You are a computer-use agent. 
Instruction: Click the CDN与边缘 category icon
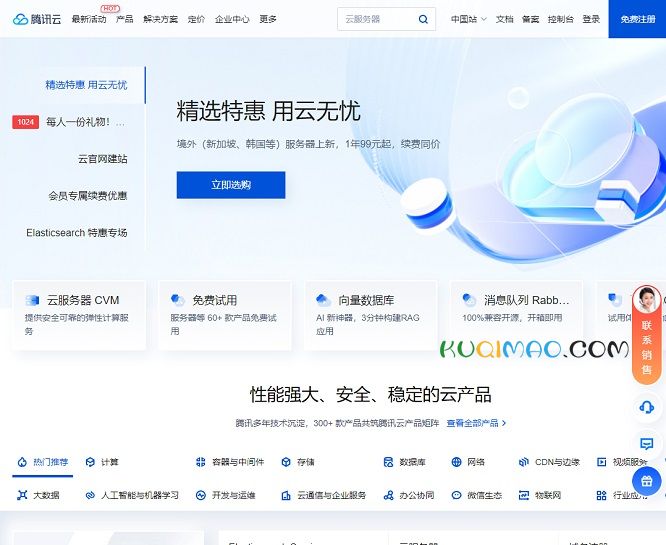tap(524, 462)
